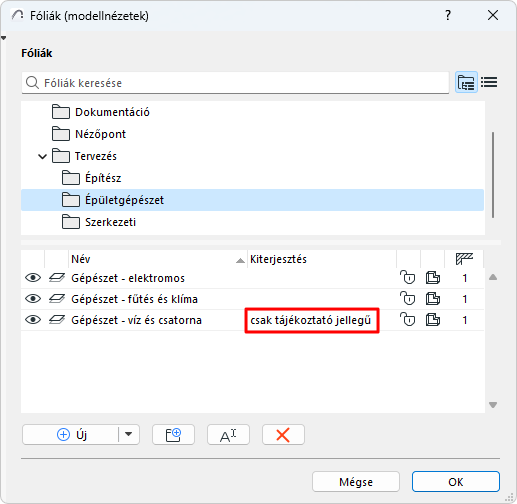Create new folder with folder-plus icon

point(173,435)
